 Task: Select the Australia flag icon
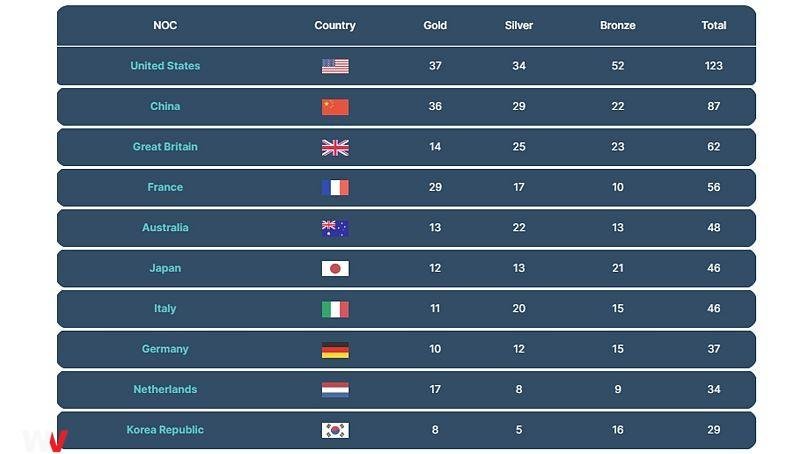(x=335, y=228)
